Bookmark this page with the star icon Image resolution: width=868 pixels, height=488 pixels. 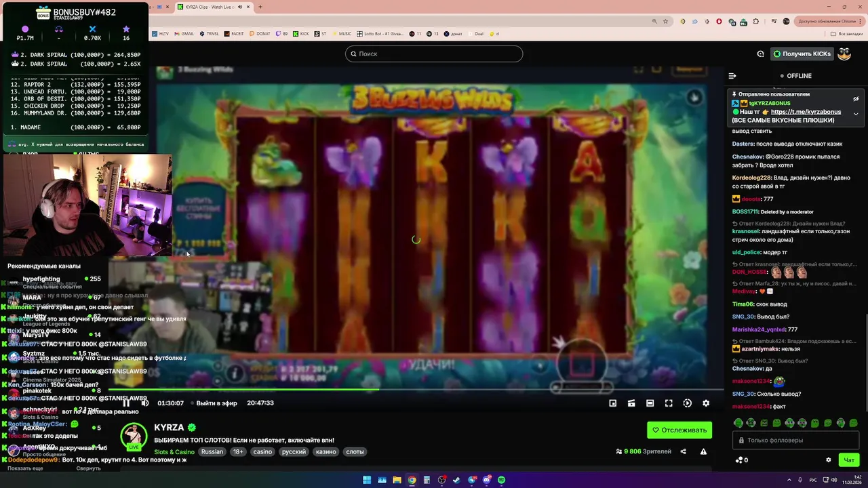pos(666,21)
